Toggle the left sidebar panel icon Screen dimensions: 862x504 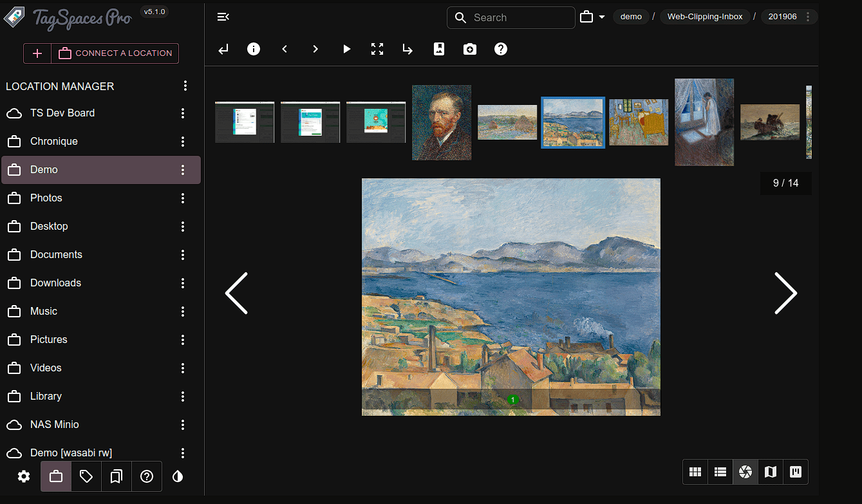(x=223, y=17)
